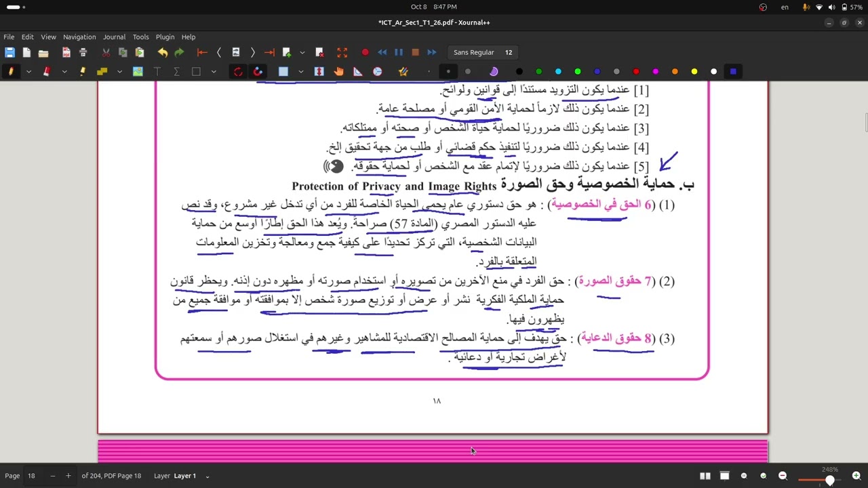The height and width of the screenshot is (488, 868).
Task: Select the Highlighter tool
Action: [x=83, y=71]
